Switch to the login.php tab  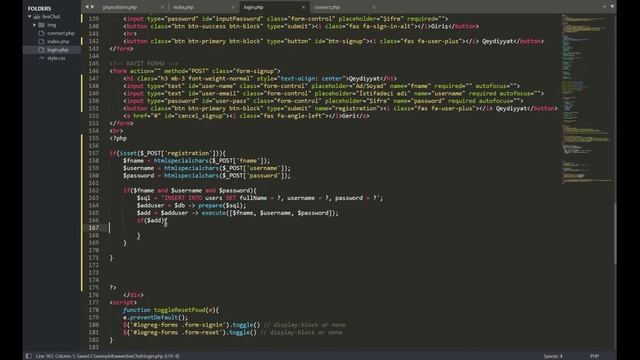point(253,7)
